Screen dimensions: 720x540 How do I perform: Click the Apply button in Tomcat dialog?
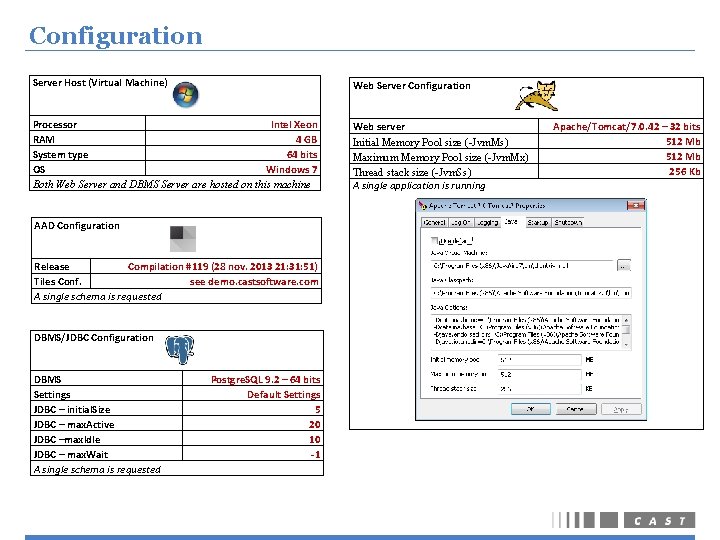click(621, 409)
